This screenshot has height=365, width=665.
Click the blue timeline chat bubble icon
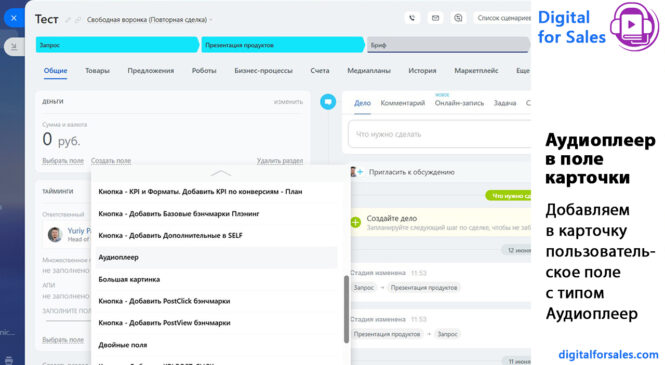[328, 102]
